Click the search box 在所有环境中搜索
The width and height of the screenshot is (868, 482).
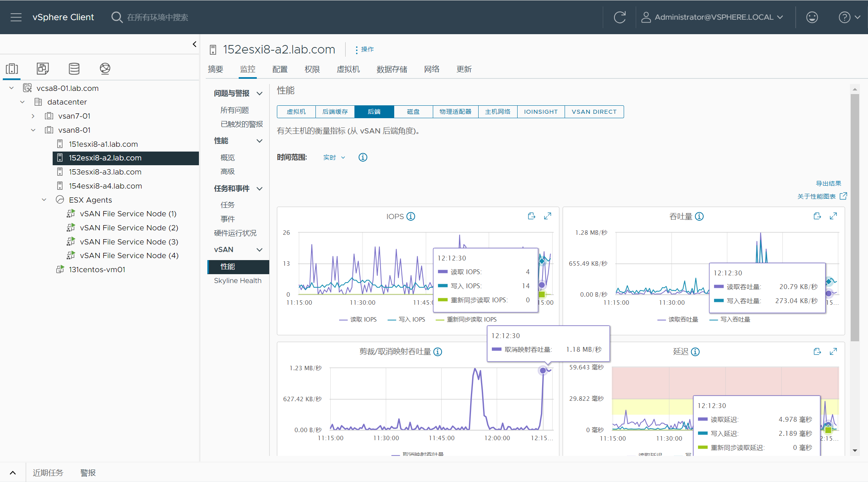[x=158, y=17]
